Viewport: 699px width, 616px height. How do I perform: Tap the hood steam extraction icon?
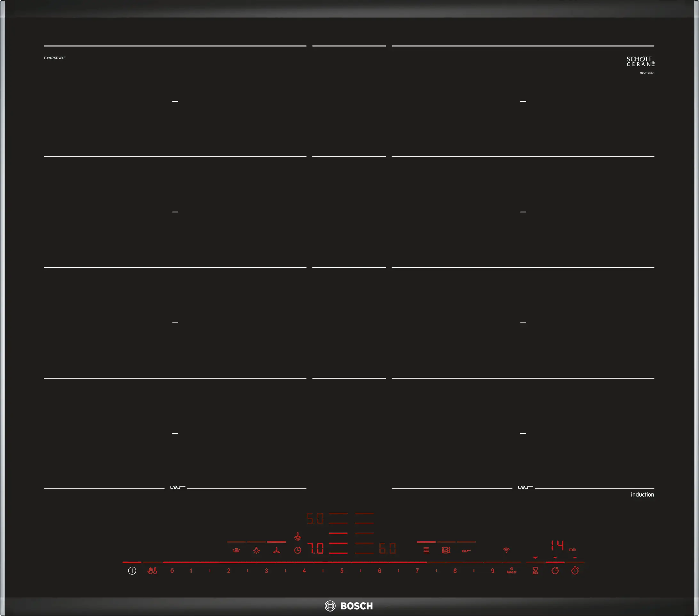pyautogui.click(x=236, y=550)
